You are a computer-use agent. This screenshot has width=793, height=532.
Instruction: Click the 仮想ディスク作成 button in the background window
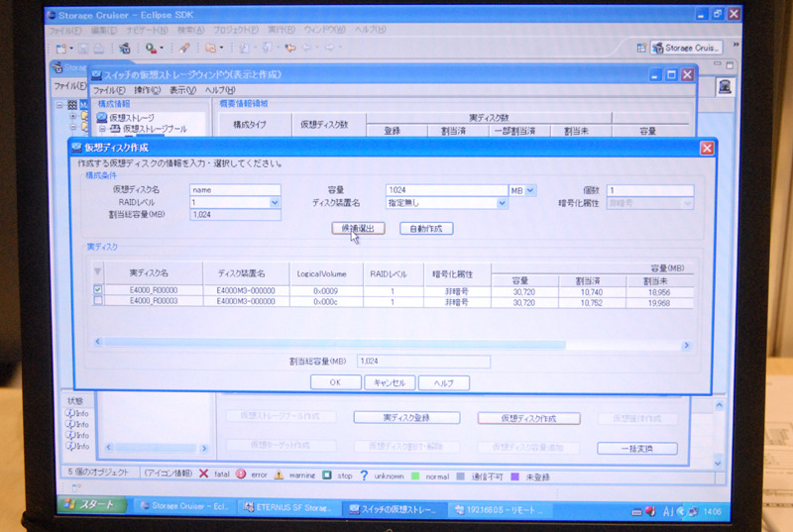pos(528,418)
